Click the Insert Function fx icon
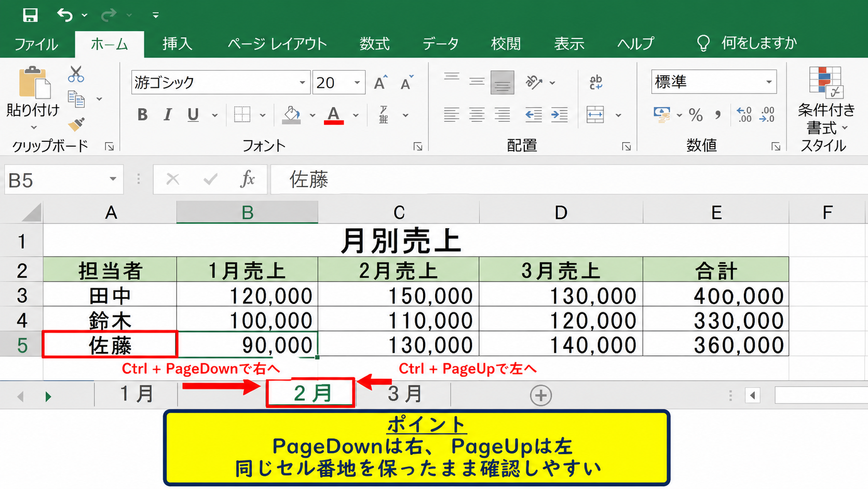 point(248,179)
